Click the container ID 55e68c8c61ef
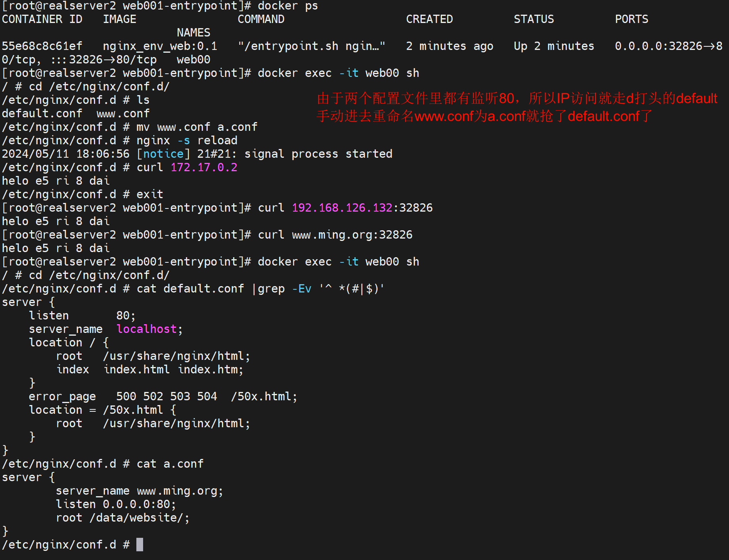This screenshot has width=729, height=560. point(42,46)
